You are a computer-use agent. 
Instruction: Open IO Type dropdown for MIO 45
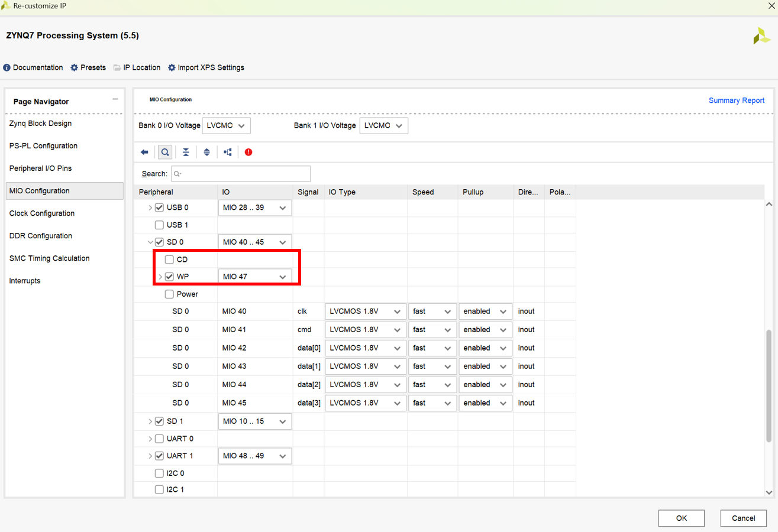tap(366, 403)
